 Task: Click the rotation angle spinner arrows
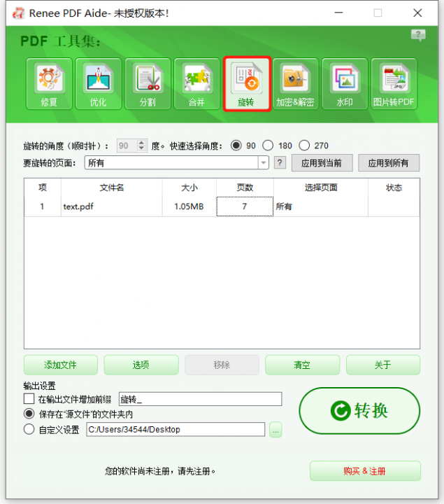coord(143,146)
